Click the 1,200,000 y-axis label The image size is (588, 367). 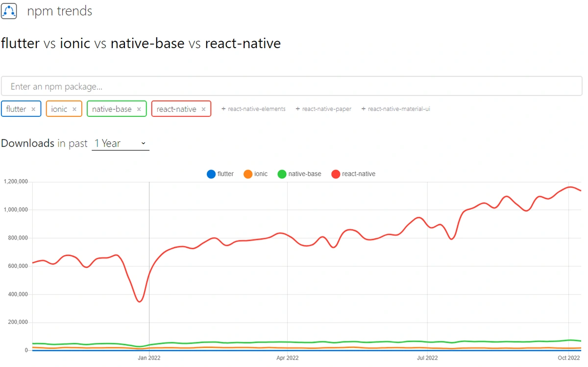[x=15, y=182]
